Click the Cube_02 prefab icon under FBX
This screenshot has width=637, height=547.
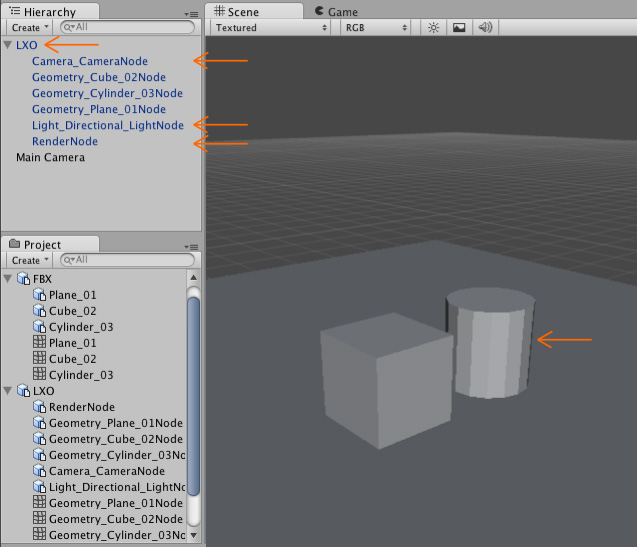[x=40, y=311]
